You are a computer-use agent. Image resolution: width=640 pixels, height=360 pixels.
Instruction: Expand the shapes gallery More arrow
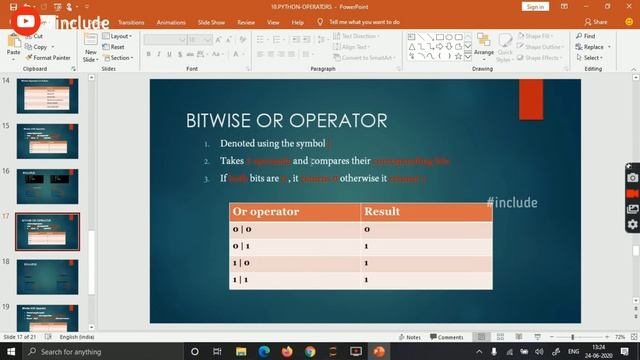coord(468,56)
